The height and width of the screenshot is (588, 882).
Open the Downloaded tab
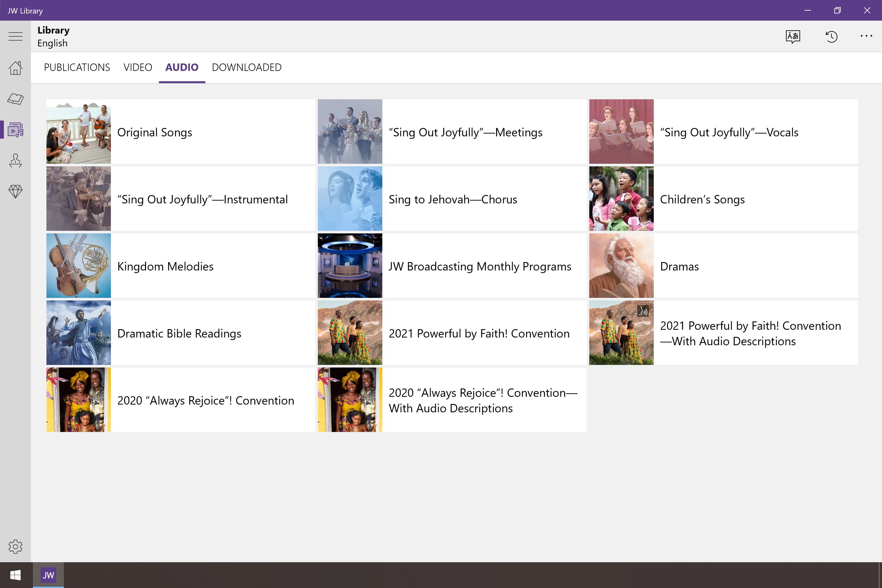click(x=246, y=67)
